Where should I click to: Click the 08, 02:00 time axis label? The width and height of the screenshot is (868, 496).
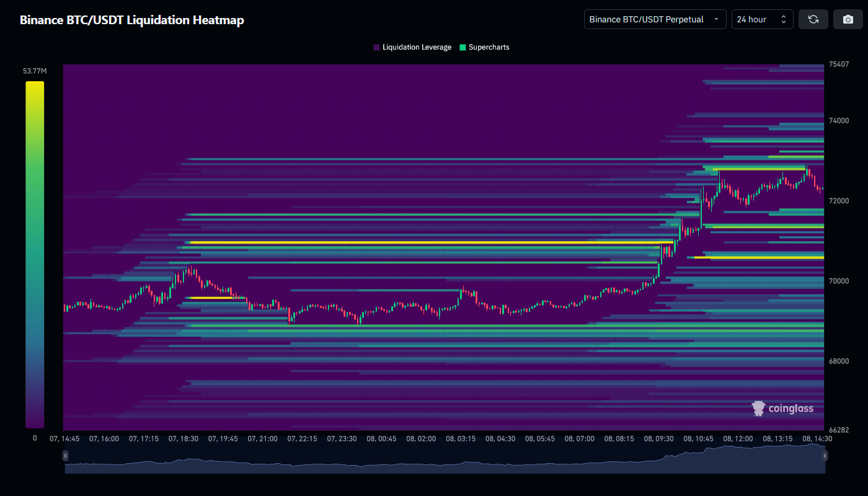pos(421,438)
